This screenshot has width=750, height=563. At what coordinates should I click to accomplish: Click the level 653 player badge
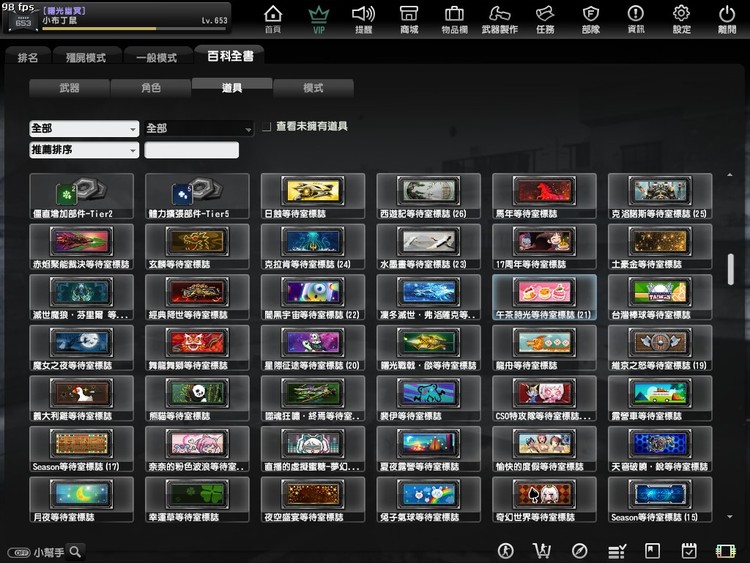tap(22, 22)
